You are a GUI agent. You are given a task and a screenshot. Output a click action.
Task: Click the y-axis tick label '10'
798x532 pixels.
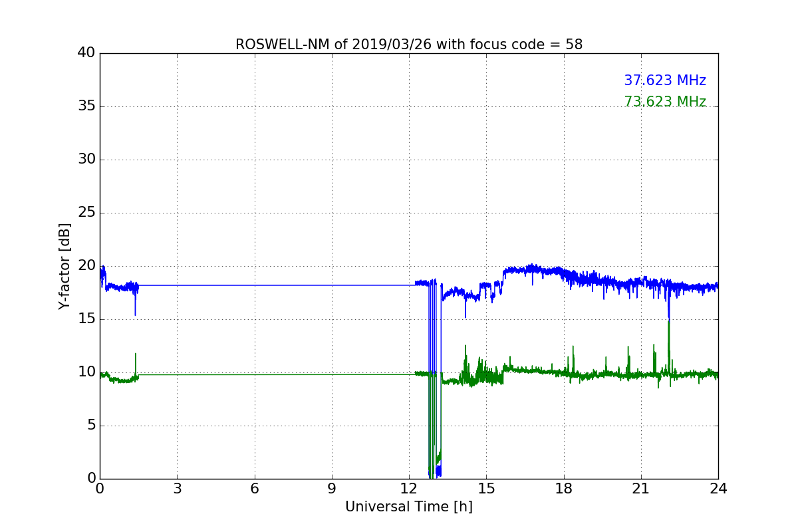(86, 372)
